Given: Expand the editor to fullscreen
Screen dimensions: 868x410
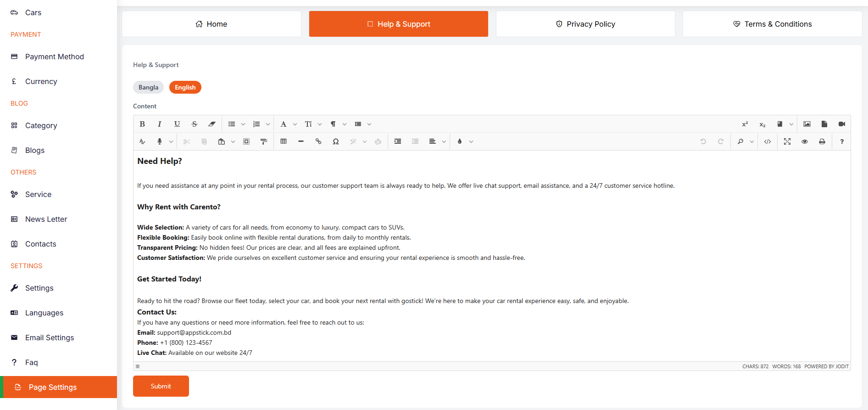Looking at the screenshot, I should (x=787, y=141).
